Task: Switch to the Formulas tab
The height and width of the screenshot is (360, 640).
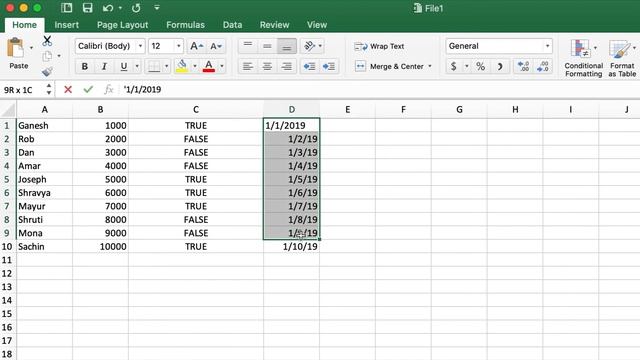Action: (x=185, y=25)
